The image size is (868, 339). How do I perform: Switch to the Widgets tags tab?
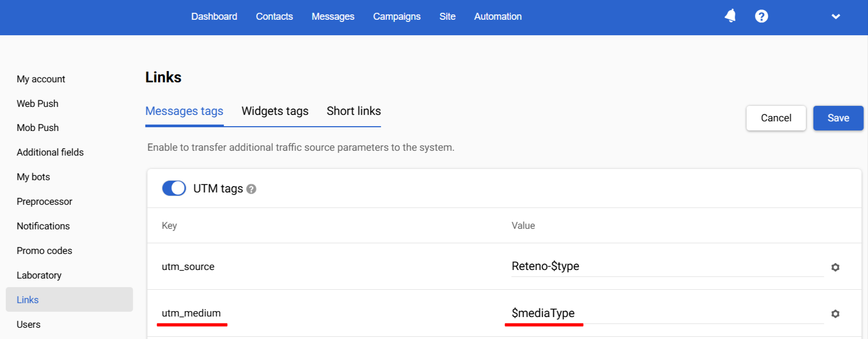coord(275,111)
